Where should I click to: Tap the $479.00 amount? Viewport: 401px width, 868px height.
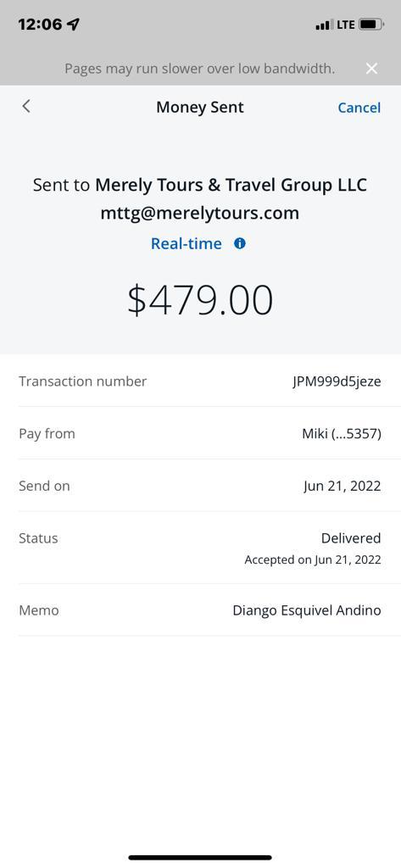click(200, 299)
